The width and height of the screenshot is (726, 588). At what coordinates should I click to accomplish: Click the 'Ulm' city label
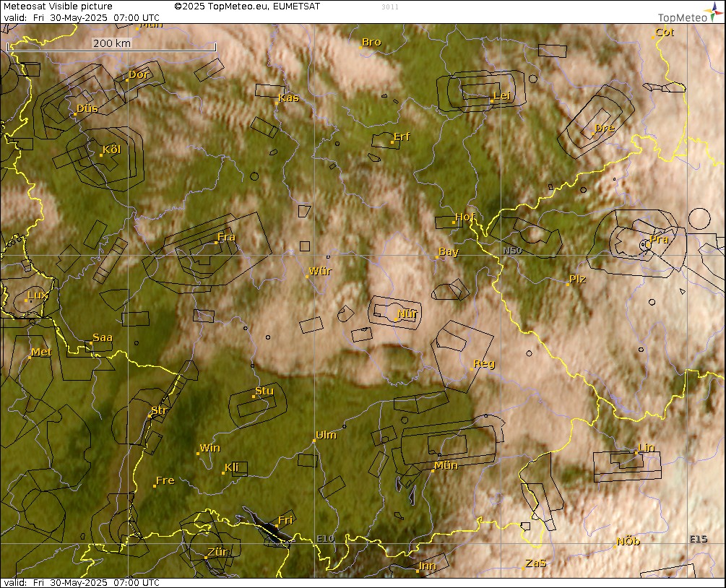(x=326, y=435)
